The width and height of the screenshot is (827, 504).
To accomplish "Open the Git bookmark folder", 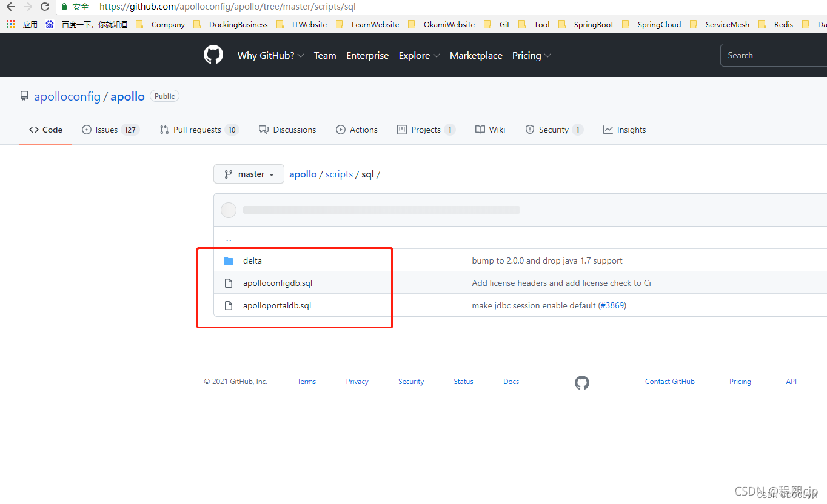I will coord(497,24).
